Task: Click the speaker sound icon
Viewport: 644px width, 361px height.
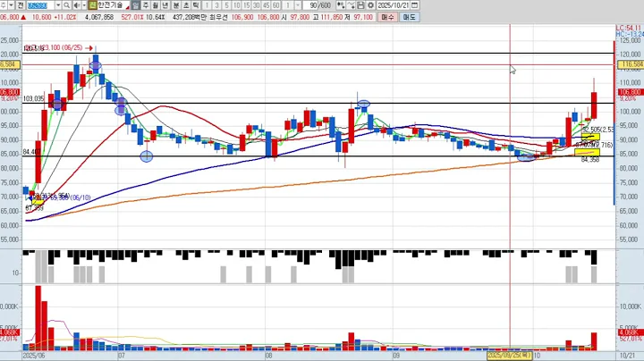Action: 77,5
